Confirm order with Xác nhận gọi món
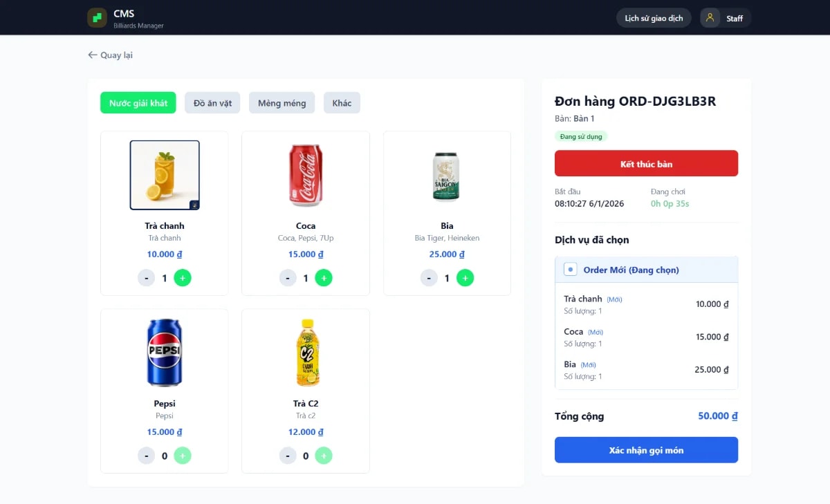830x504 pixels. tap(646, 450)
